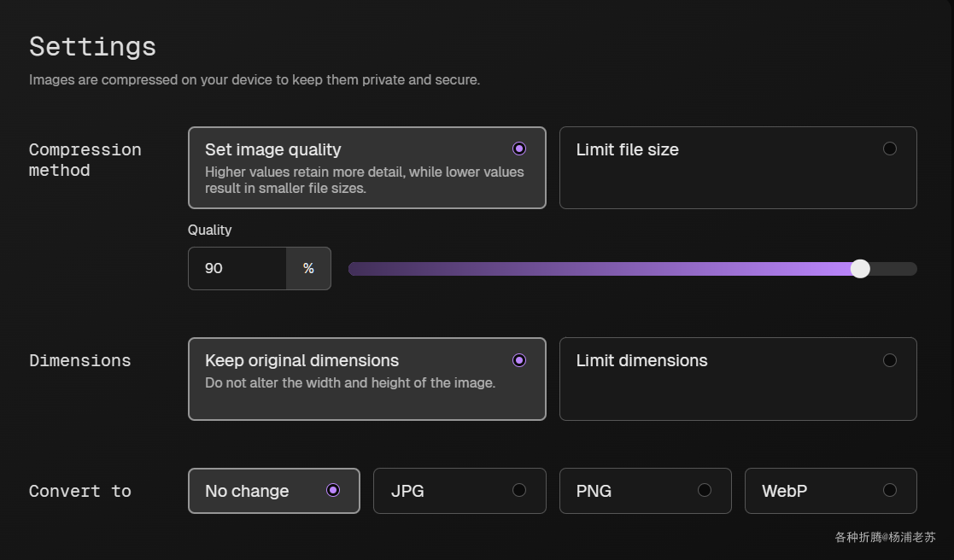Select the PNG radio button

[704, 490]
